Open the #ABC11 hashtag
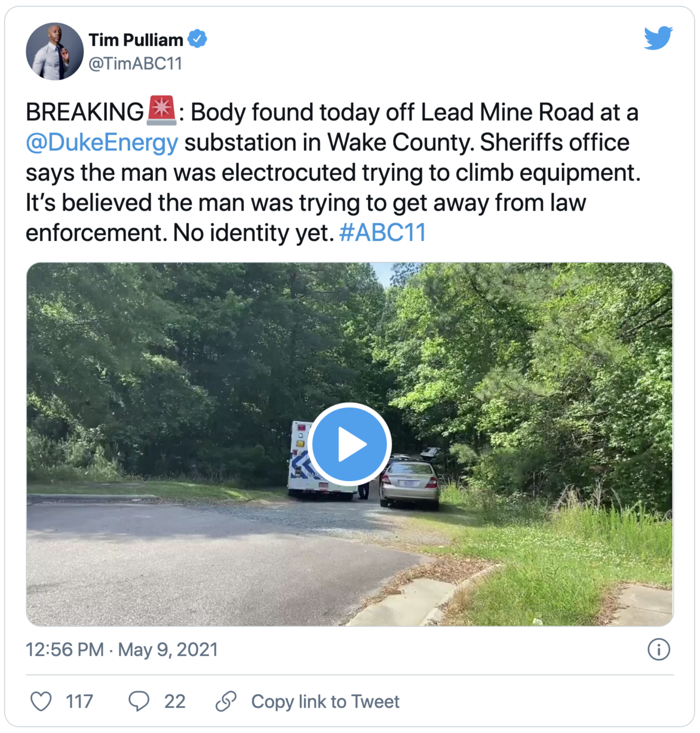The width and height of the screenshot is (700, 733). point(383,233)
